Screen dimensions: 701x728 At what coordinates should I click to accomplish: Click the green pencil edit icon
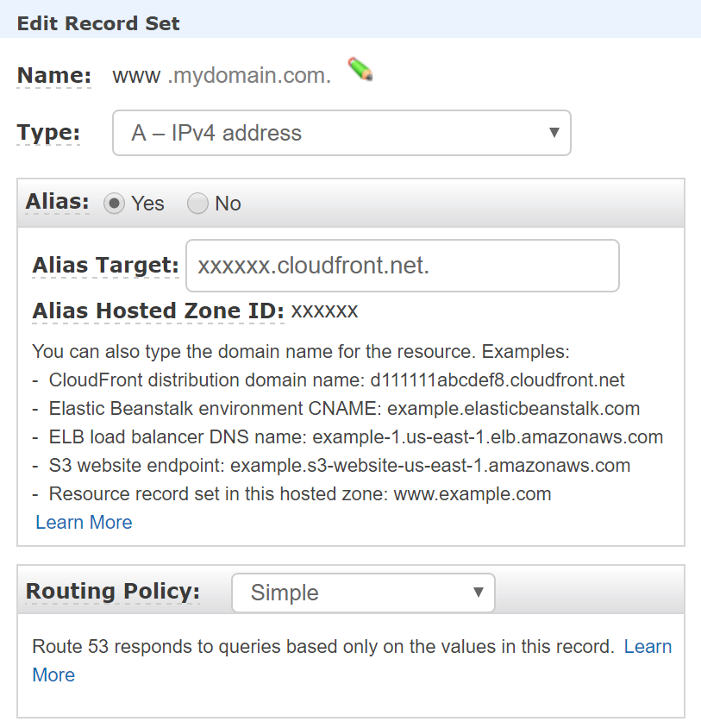pyautogui.click(x=360, y=69)
